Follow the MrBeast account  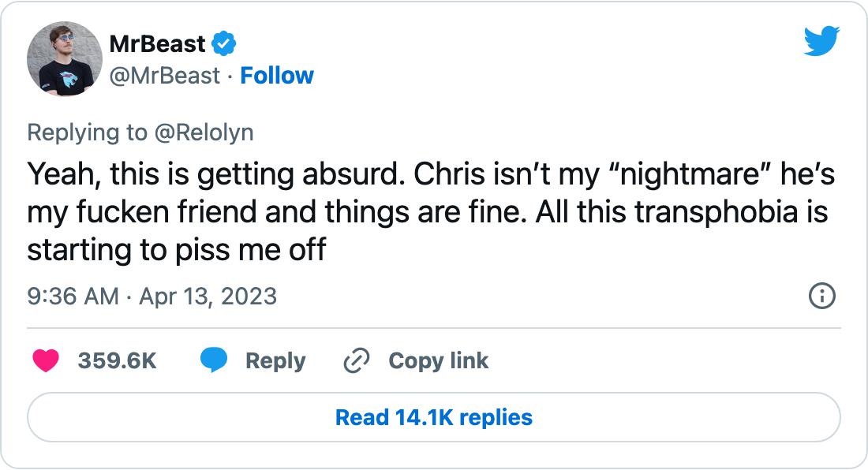coord(277,76)
